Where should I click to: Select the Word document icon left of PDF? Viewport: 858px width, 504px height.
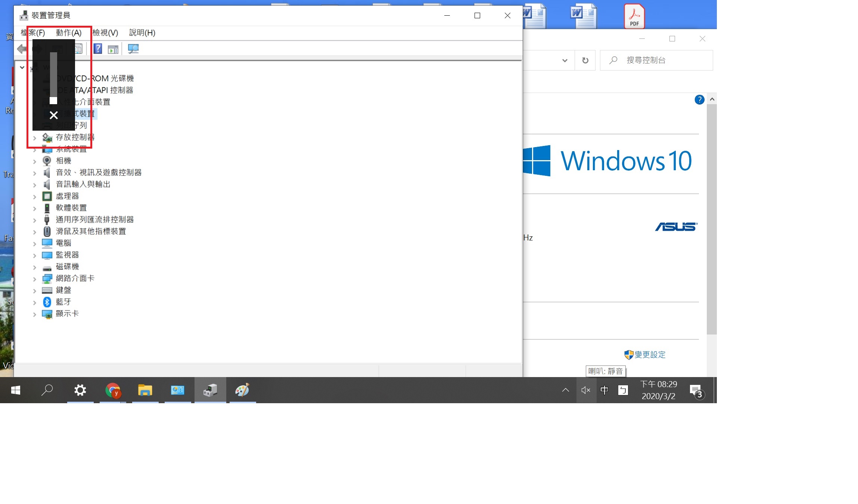pyautogui.click(x=584, y=16)
